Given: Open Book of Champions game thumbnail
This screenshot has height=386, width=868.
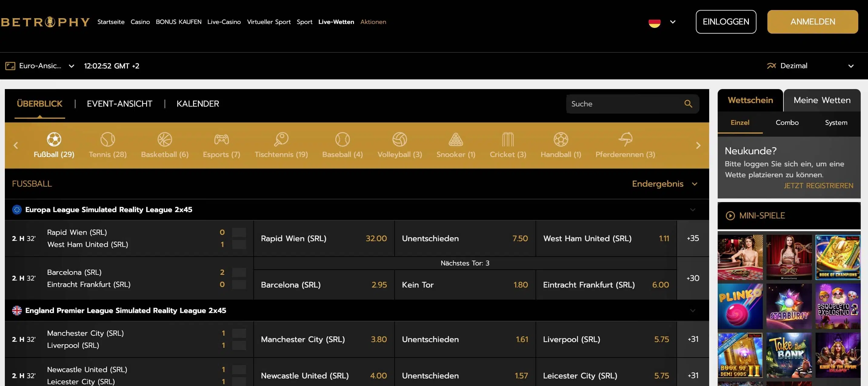Looking at the screenshot, I should point(838,257).
